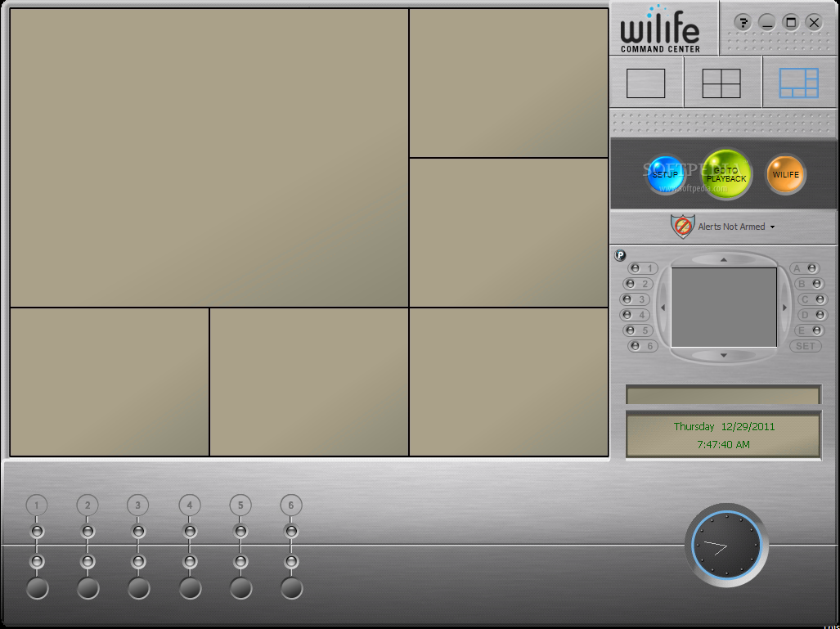Click the green Go To Playback orb

(726, 175)
